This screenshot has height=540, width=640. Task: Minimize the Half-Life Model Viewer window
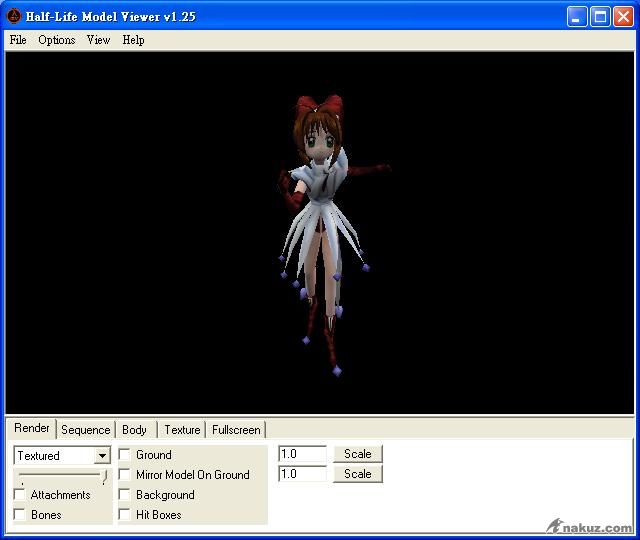577,17
